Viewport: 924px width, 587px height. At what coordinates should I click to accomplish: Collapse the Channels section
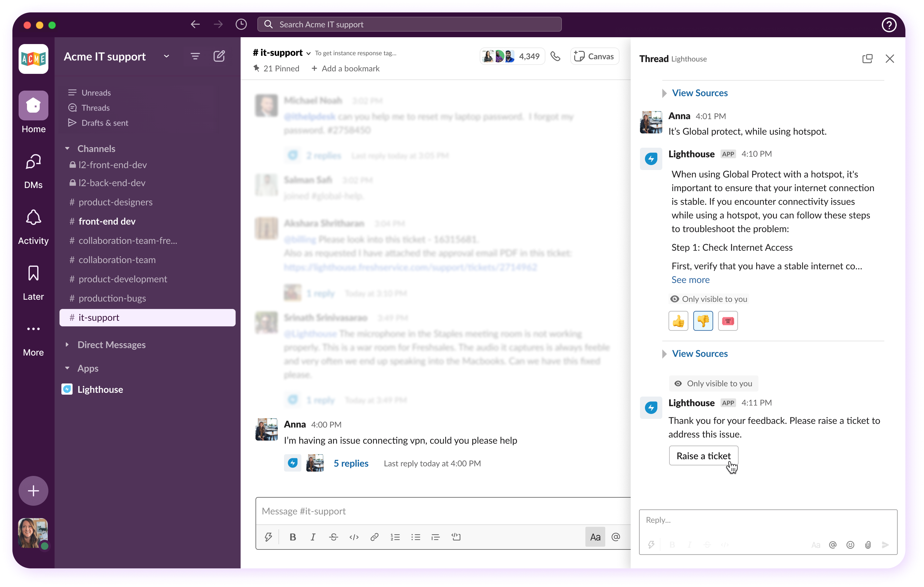coord(68,149)
